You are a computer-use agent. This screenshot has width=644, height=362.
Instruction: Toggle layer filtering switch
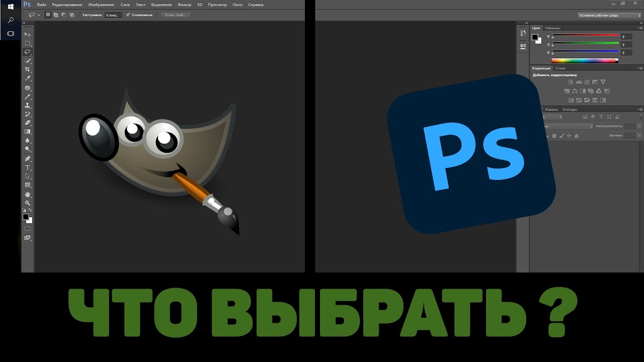coord(641,117)
